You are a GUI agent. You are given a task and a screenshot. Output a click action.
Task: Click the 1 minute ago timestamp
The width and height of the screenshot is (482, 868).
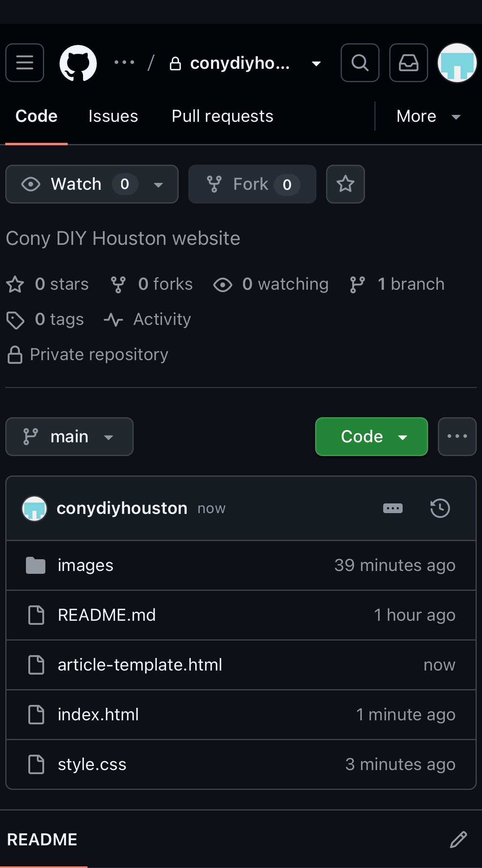point(406,715)
